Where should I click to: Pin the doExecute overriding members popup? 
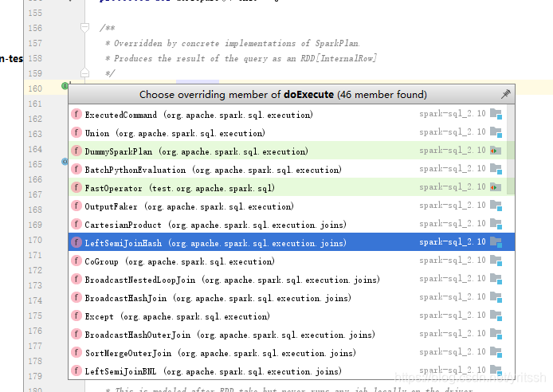(506, 94)
